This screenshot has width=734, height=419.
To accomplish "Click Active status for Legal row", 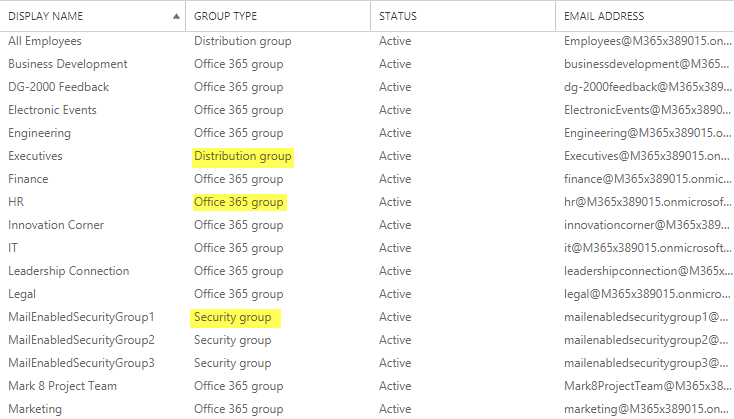I will pyautogui.click(x=395, y=294).
